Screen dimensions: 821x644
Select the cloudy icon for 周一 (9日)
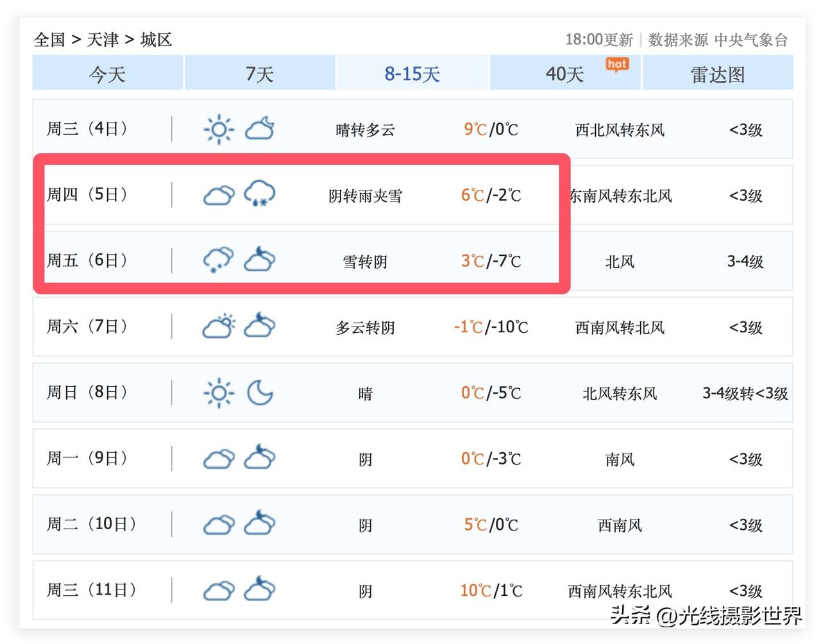pyautogui.click(x=218, y=459)
